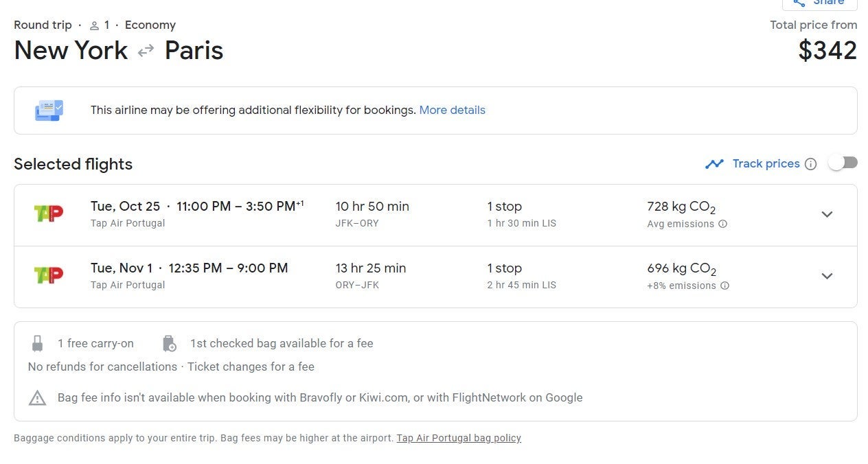
Task: Click the passenger count person icon
Action: [95, 25]
